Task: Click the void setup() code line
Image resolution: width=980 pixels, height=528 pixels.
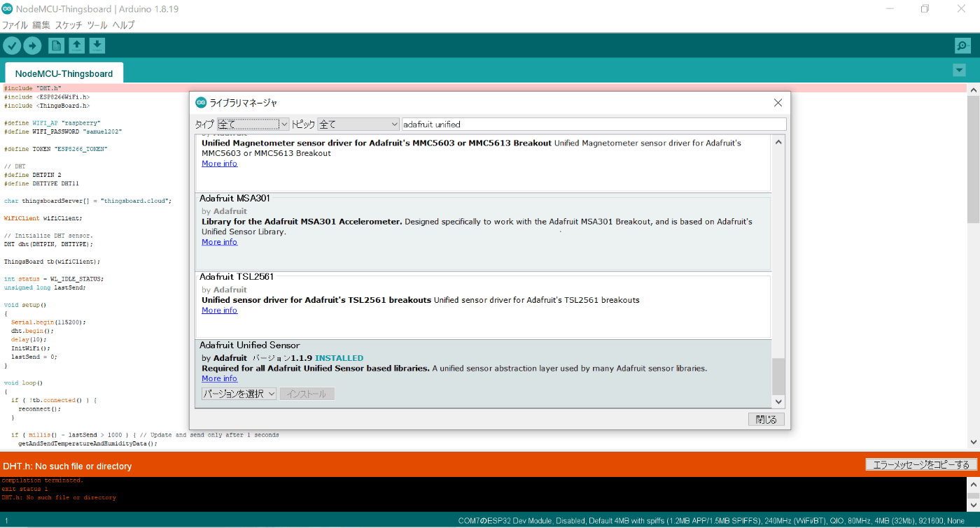Action: [25, 305]
